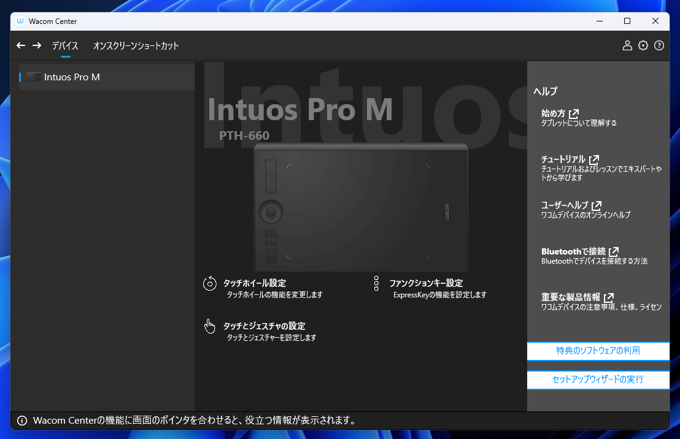Click the touch gesture hand icon

[209, 326]
